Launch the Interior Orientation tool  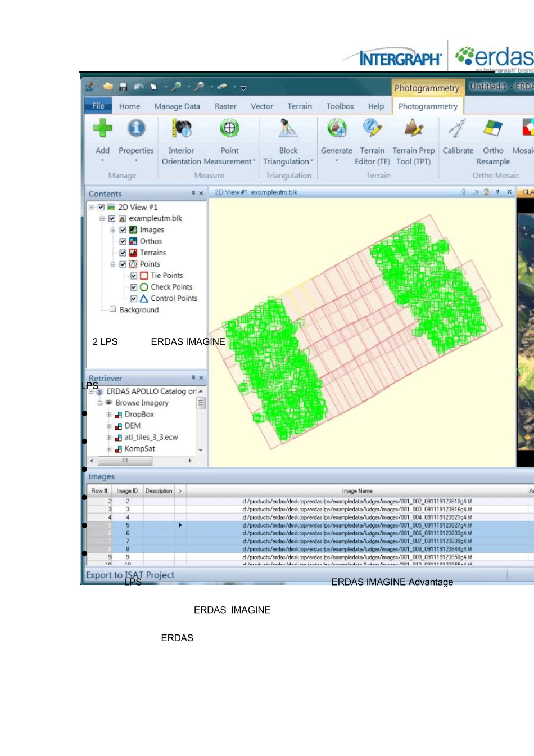click(x=181, y=128)
